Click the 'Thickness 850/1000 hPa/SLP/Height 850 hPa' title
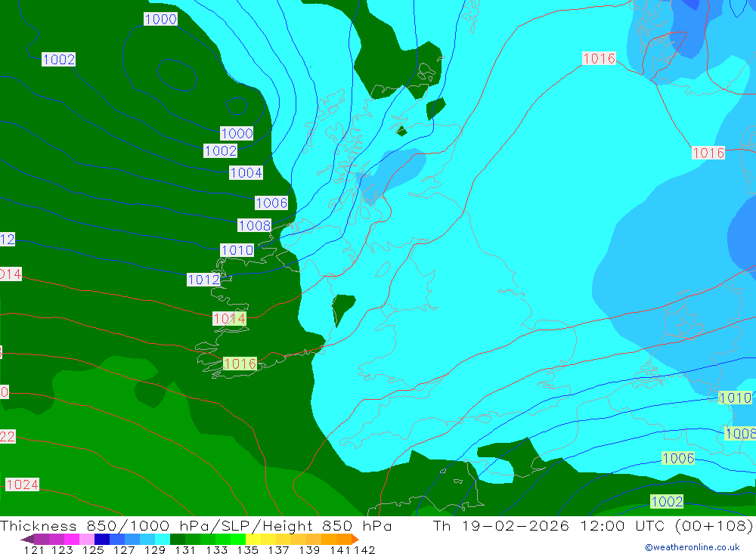Viewport: 756px width, 554px height. pos(196,525)
